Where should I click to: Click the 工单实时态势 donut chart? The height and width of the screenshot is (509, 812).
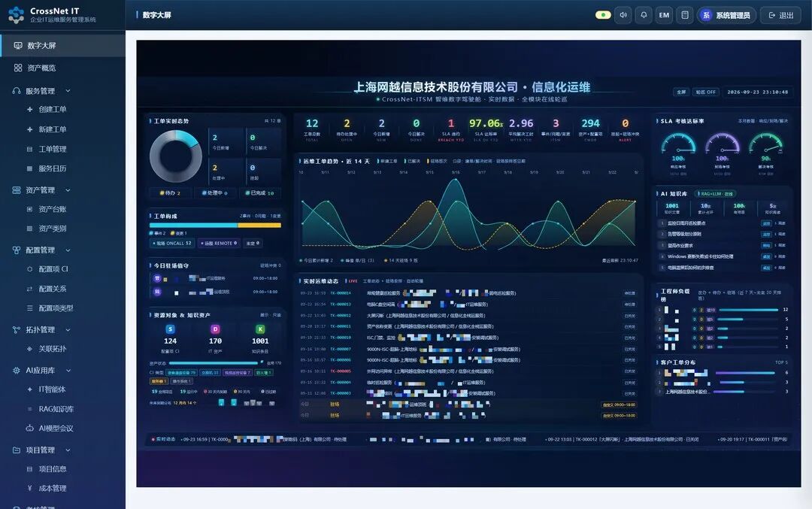click(175, 156)
